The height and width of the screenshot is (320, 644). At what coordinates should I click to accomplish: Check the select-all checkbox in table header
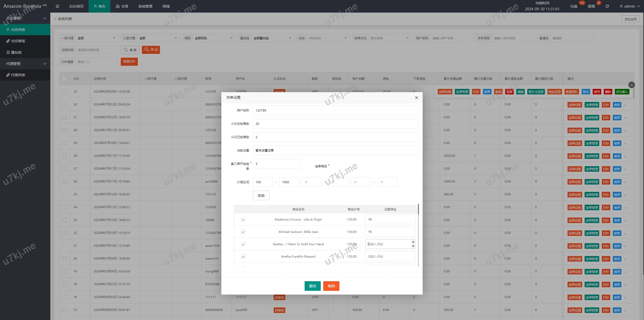[64, 79]
